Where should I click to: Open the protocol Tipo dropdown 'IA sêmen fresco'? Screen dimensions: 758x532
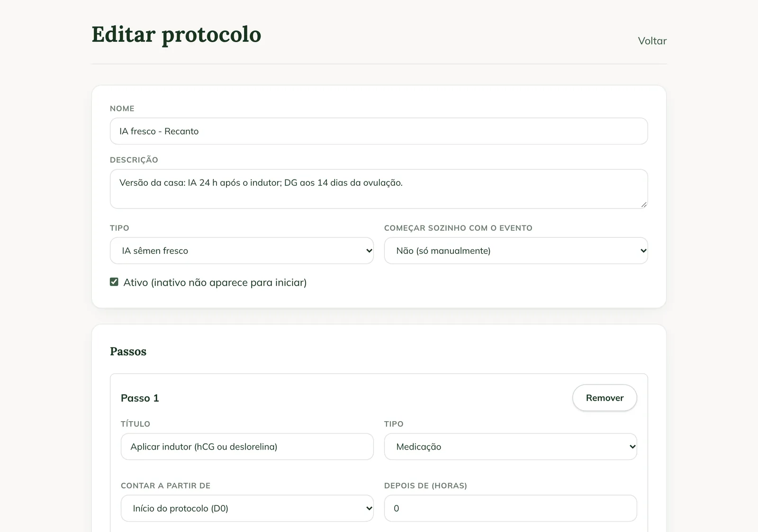click(x=242, y=251)
